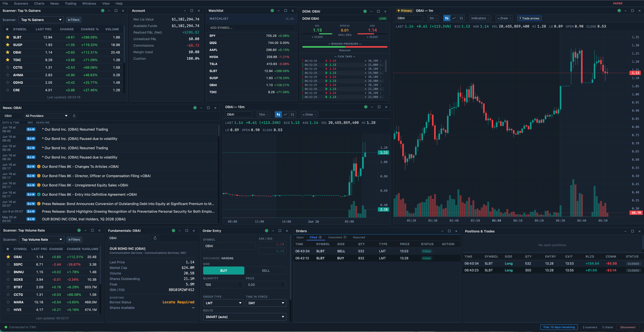Screen dimensions: 644x332
Task: Switch OBAI 15m chart to line view
Action: (x=285, y=115)
